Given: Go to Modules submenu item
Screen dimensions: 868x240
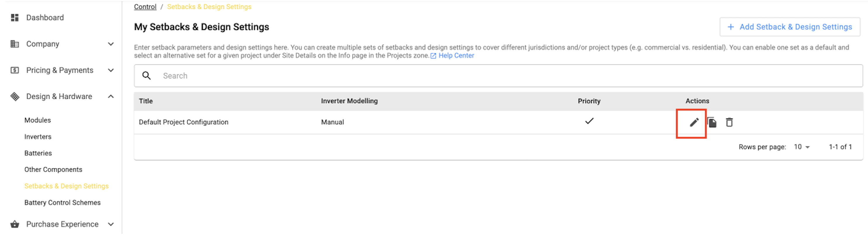Looking at the screenshot, I should pos(37,120).
